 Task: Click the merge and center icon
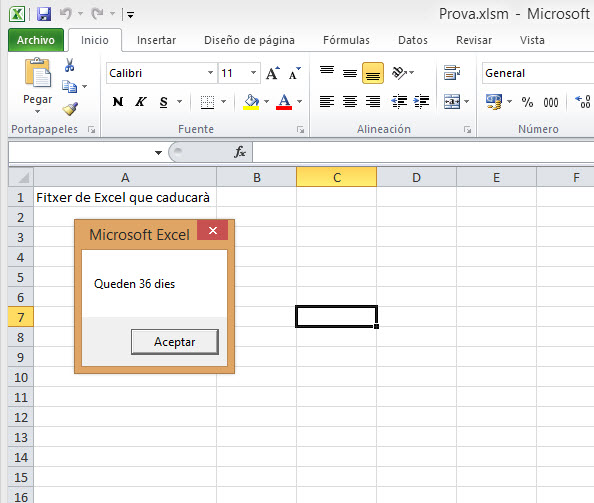point(452,102)
